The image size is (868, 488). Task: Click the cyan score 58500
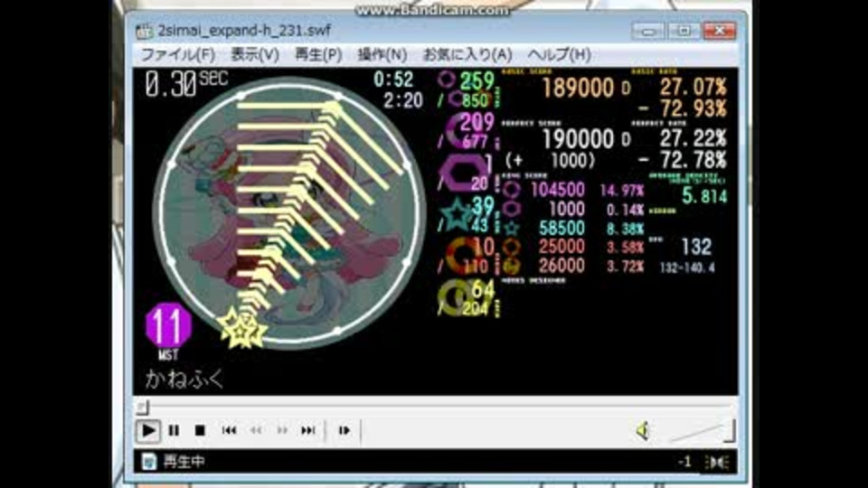tap(561, 228)
